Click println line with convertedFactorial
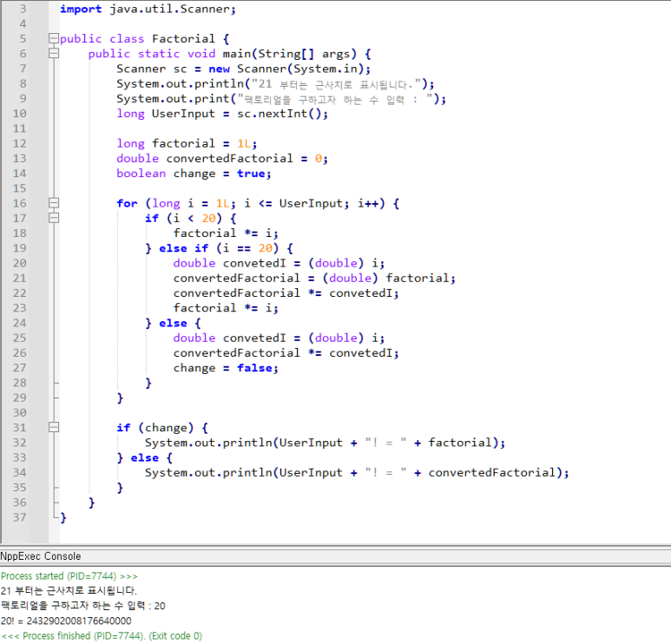The width and height of the screenshot is (671, 644). click(x=357, y=473)
